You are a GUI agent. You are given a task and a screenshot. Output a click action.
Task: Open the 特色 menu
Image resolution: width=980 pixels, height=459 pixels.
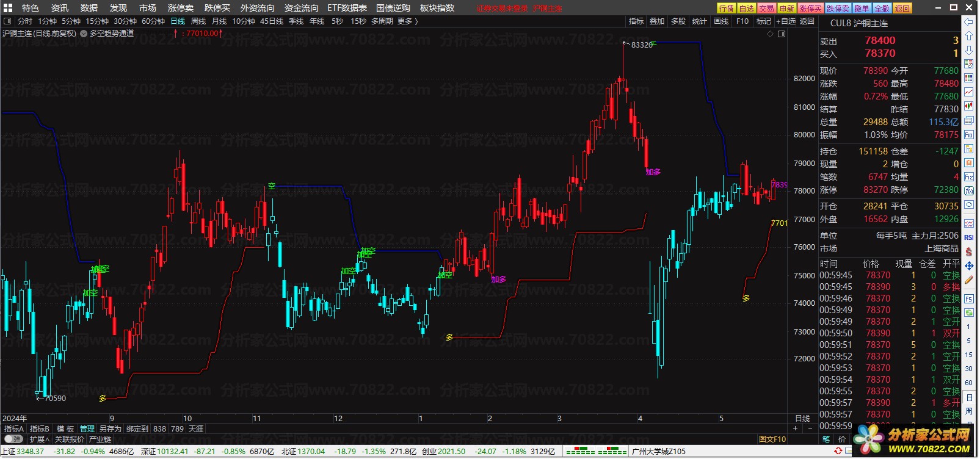(x=31, y=8)
